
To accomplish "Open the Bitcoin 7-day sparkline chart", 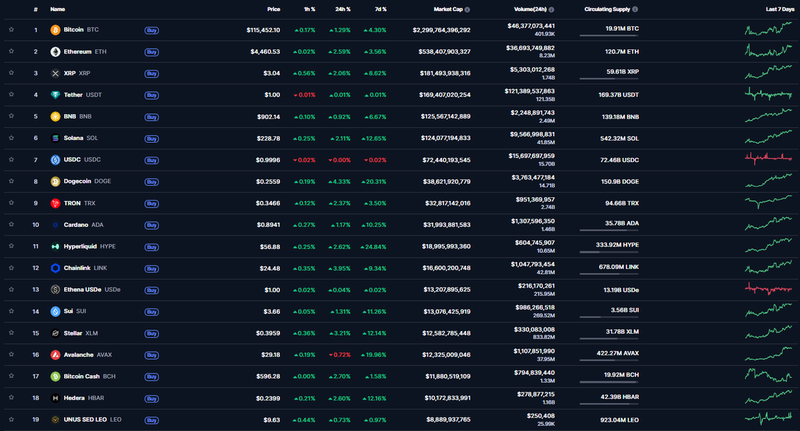I will pos(768,30).
